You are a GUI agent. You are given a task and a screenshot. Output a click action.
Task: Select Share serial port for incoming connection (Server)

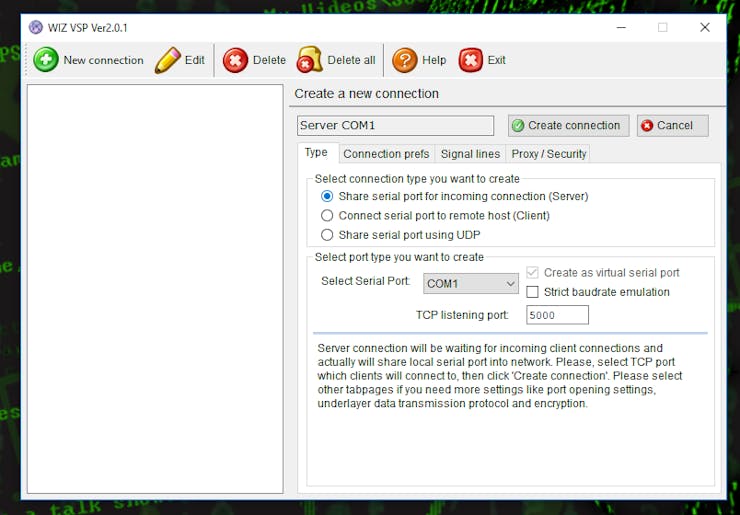tap(327, 196)
